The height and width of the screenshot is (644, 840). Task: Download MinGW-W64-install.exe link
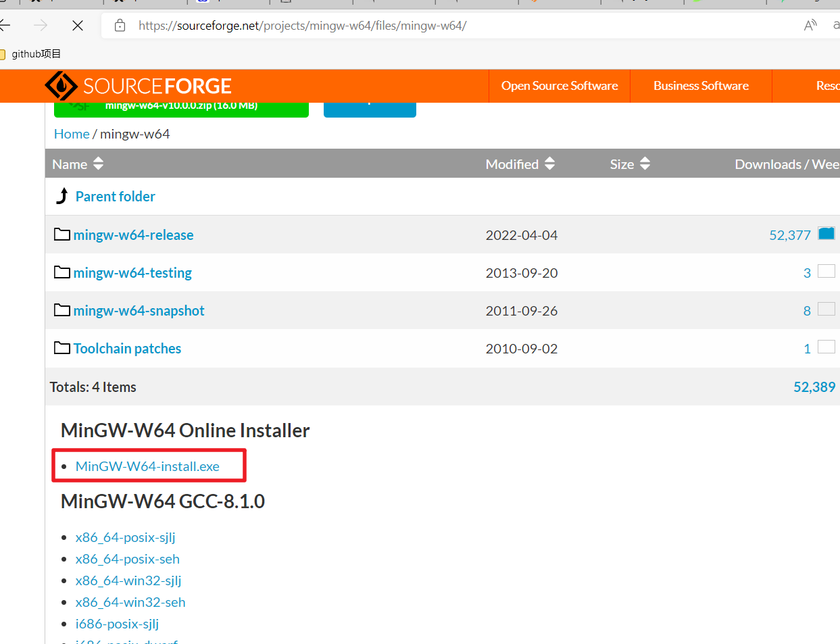click(x=147, y=466)
